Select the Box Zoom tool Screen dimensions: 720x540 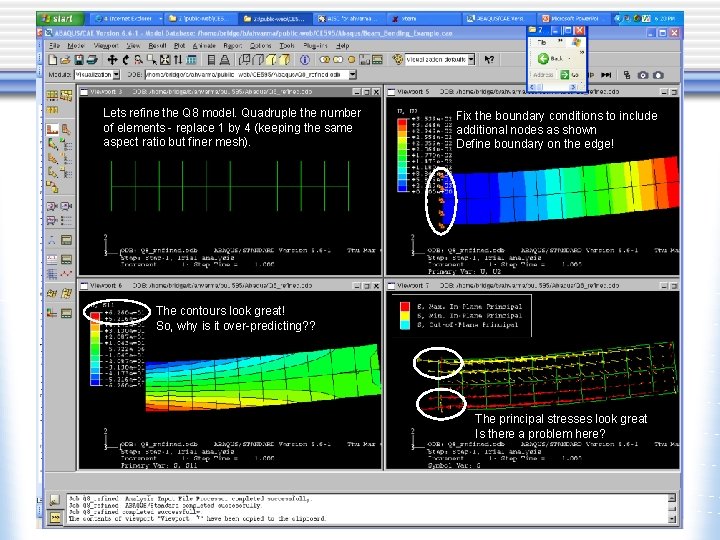pyautogui.click(x=152, y=59)
